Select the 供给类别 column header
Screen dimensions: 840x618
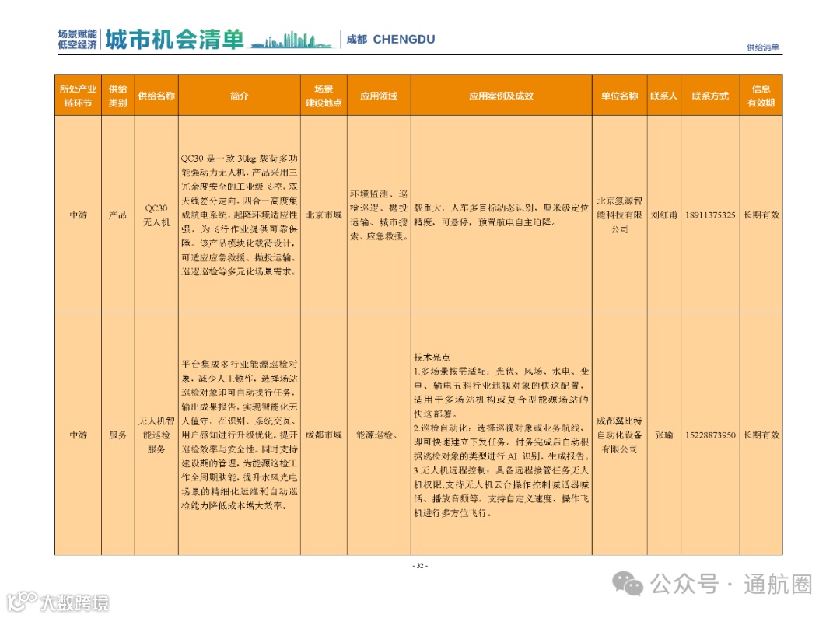point(118,96)
